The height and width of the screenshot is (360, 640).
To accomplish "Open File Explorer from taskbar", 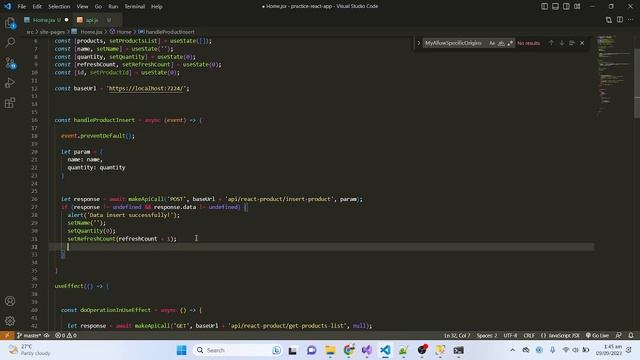I will [x=330, y=350].
